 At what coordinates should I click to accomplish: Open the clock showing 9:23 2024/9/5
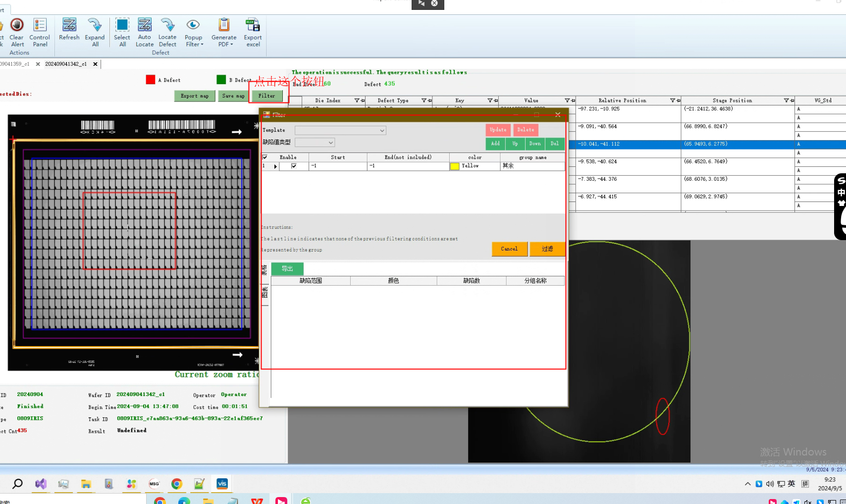pos(830,484)
